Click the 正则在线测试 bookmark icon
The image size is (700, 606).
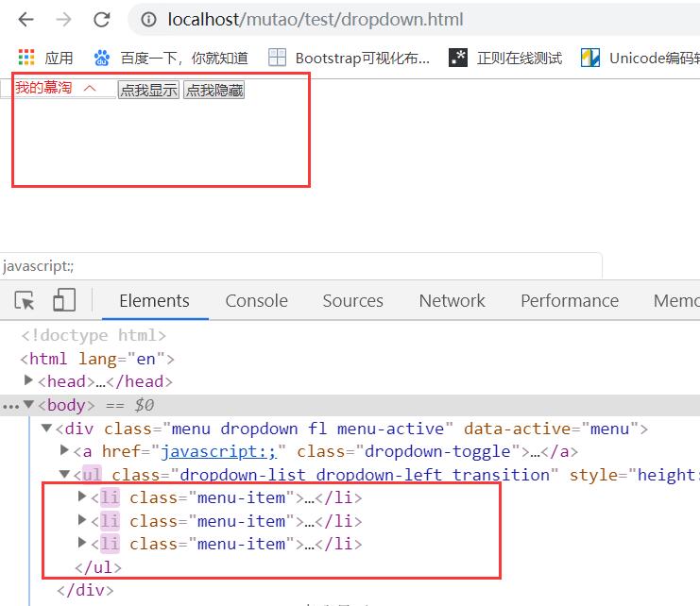(458, 58)
